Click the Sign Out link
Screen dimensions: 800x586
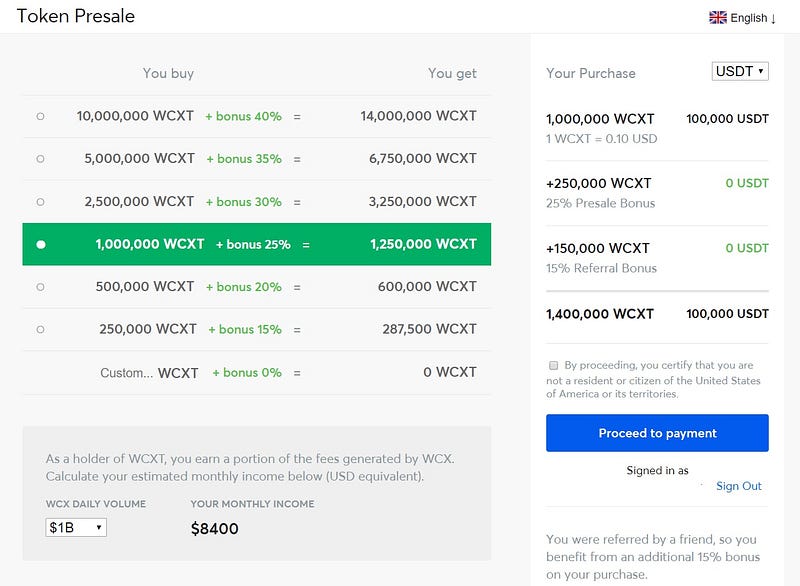point(738,486)
